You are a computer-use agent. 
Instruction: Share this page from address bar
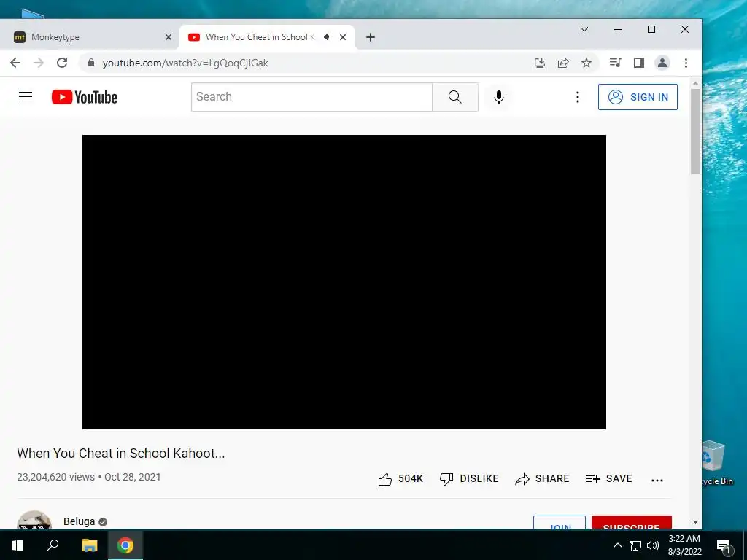(563, 63)
